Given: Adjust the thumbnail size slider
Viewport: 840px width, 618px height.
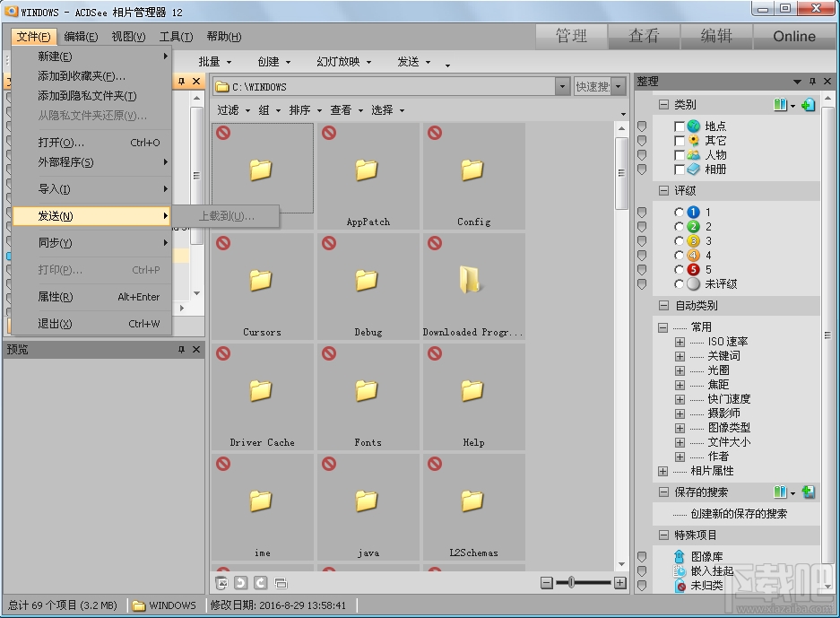Looking at the screenshot, I should pos(571,582).
